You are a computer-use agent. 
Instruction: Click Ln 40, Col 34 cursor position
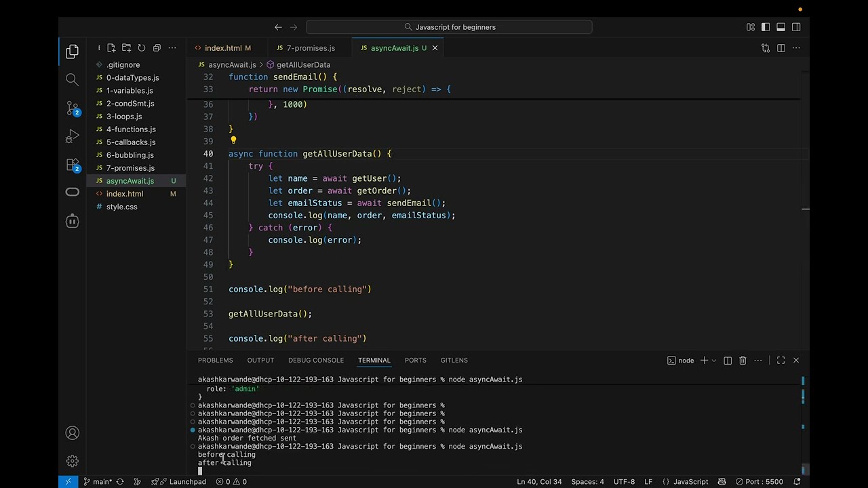point(539,482)
